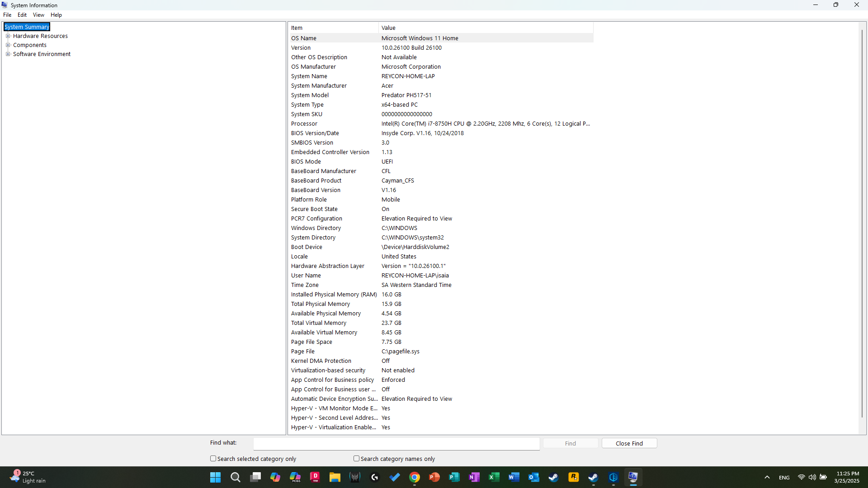This screenshot has width=868, height=488.
Task: Open the View menu
Action: [x=38, y=15]
